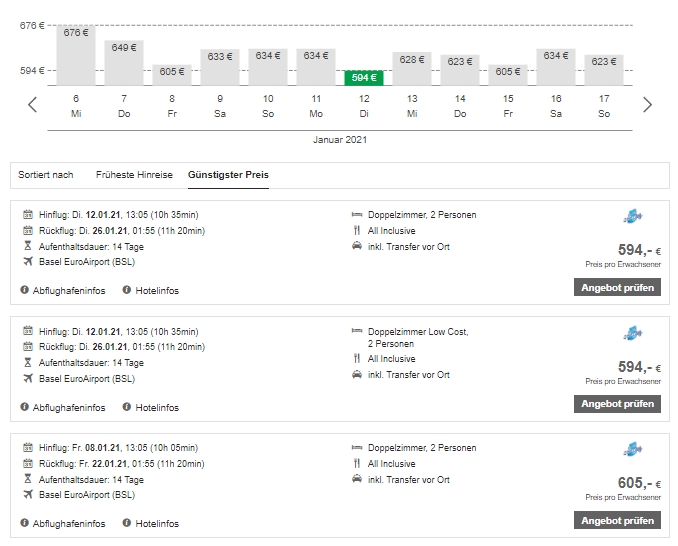Click airline logo in the 605 € offer

[x=632, y=450]
